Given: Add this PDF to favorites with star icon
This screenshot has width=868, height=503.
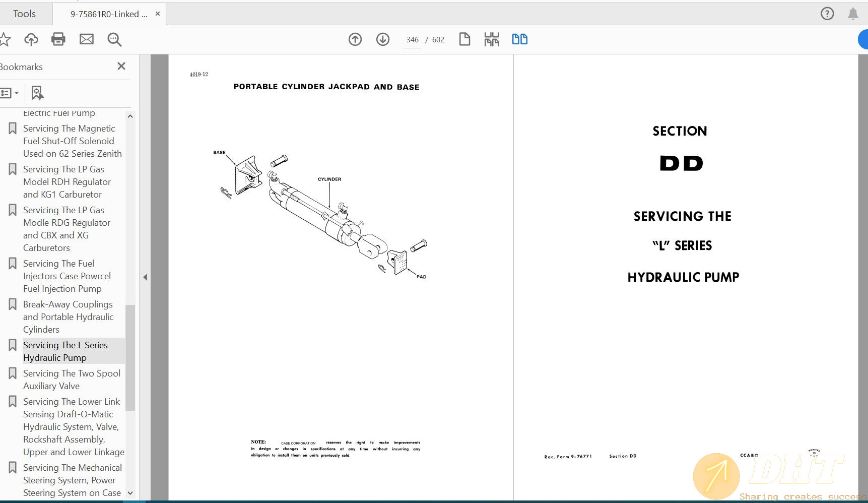Looking at the screenshot, I should 7,39.
